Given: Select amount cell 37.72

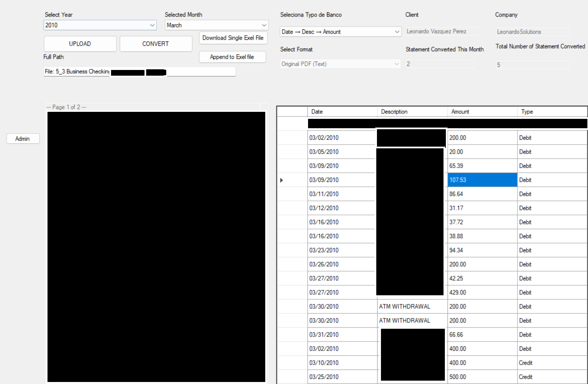Looking at the screenshot, I should [482, 222].
